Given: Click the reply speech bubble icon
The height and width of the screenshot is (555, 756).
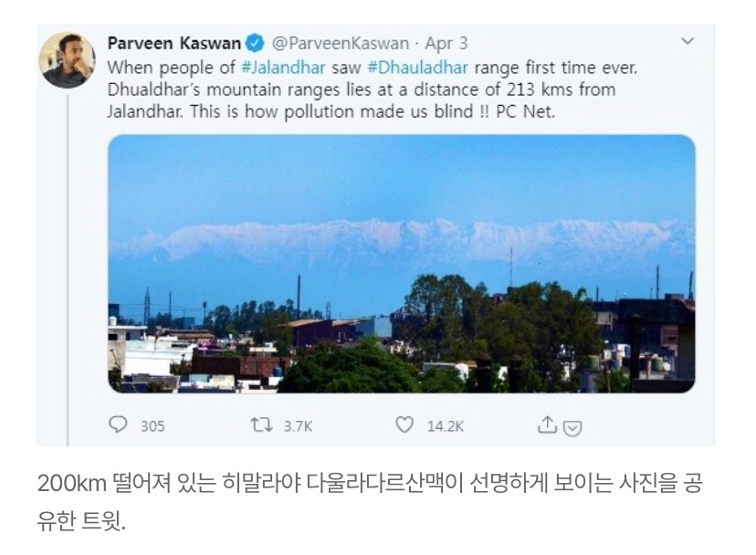Looking at the screenshot, I should [119, 424].
